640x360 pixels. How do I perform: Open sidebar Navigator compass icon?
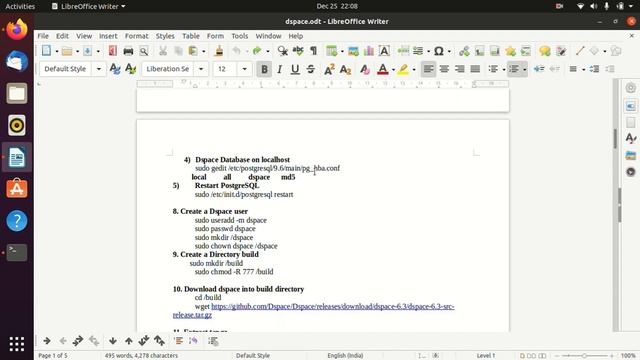point(631,172)
